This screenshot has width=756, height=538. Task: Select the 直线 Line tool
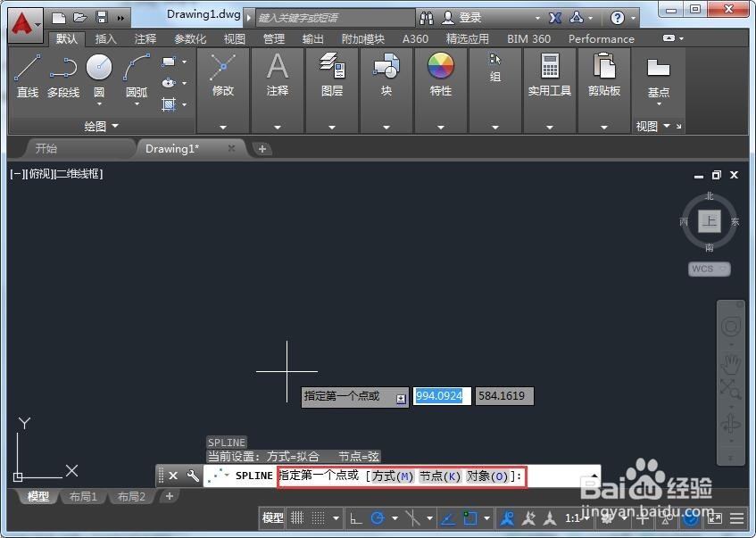(28, 75)
